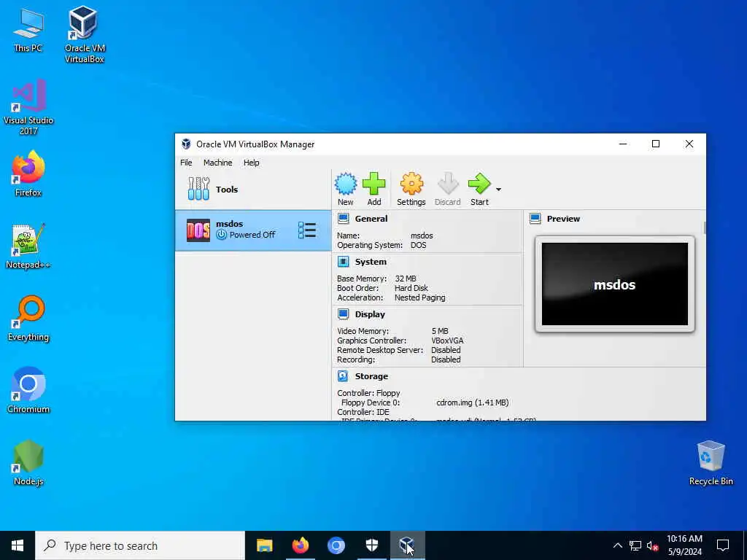Click the VirtualBox logo in the title bar

click(x=186, y=144)
